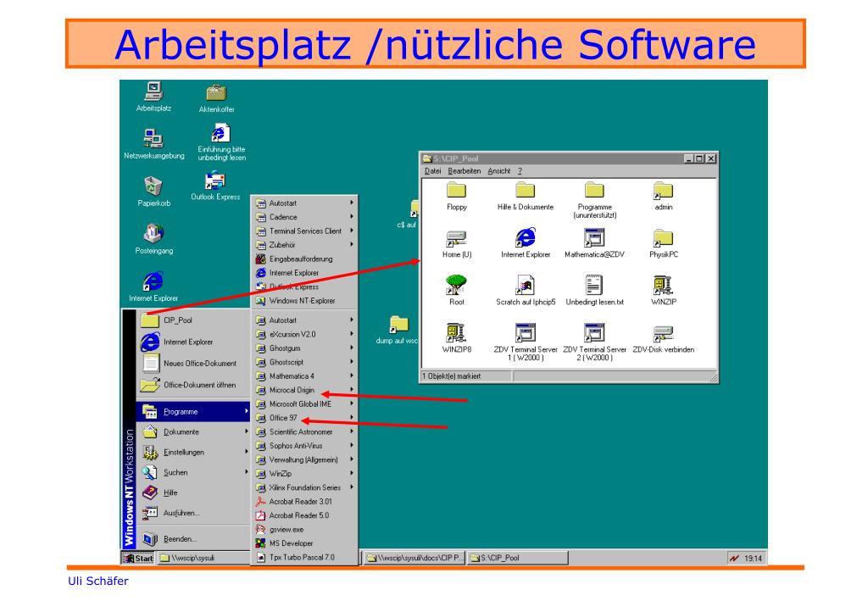The image size is (868, 601).
Task: Launch WINZIP in the CIP_Pool window
Action: (x=663, y=291)
